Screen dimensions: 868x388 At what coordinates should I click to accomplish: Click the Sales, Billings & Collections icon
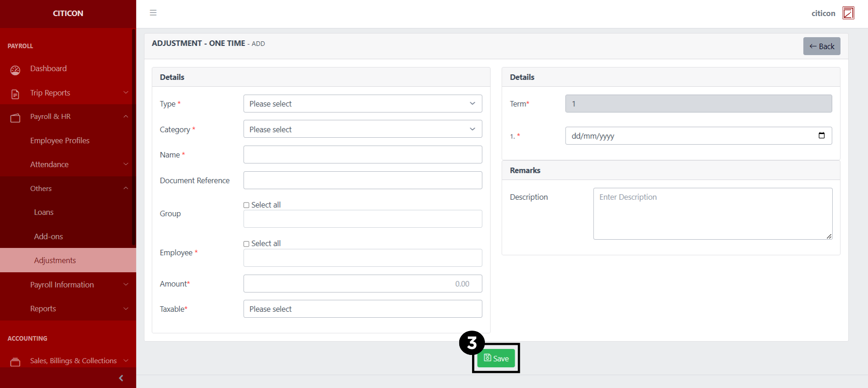click(x=15, y=362)
